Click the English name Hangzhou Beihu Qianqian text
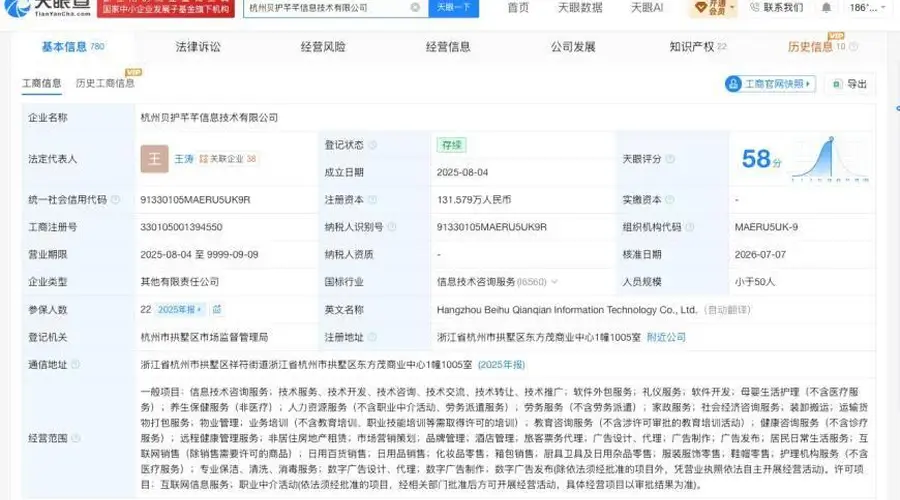The width and height of the screenshot is (900, 500). [x=567, y=309]
